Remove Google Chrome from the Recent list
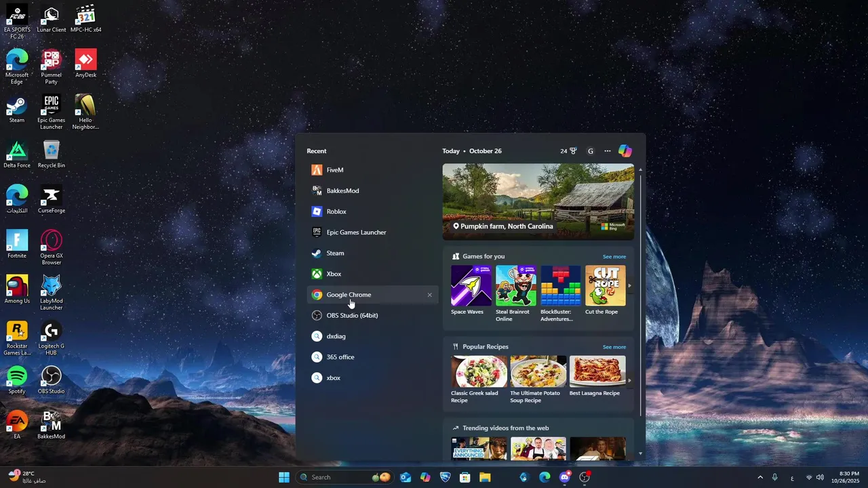 click(x=429, y=295)
